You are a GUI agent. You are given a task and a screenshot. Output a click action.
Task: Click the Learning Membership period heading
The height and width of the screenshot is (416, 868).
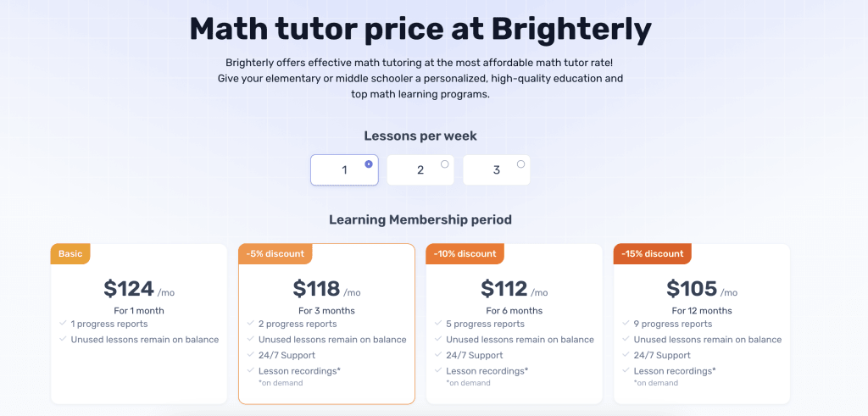click(420, 219)
